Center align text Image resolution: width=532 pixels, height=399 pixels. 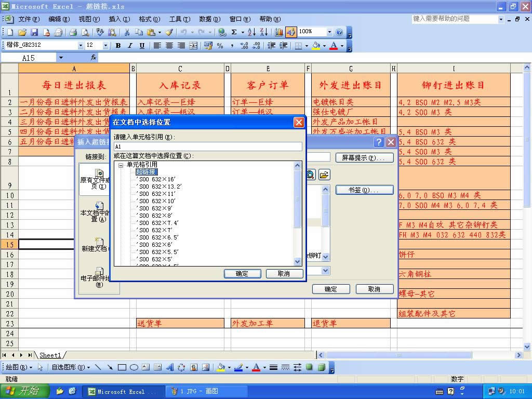coord(169,46)
